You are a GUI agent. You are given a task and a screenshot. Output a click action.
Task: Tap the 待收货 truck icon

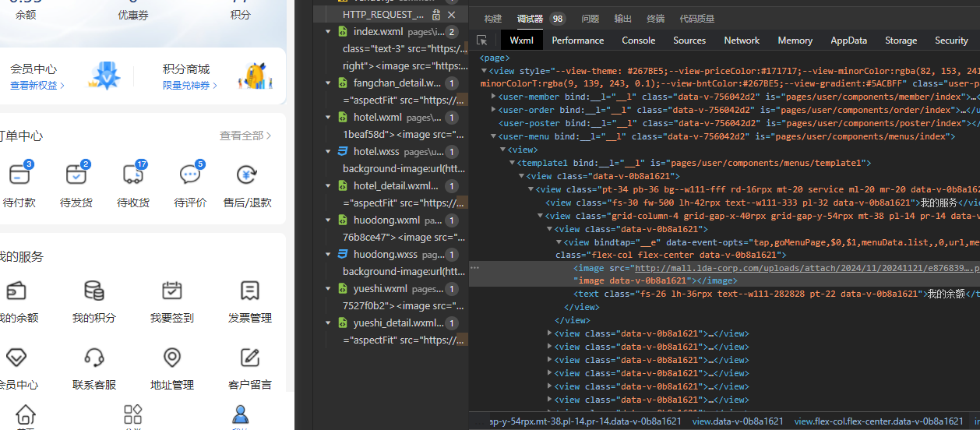[x=133, y=174]
